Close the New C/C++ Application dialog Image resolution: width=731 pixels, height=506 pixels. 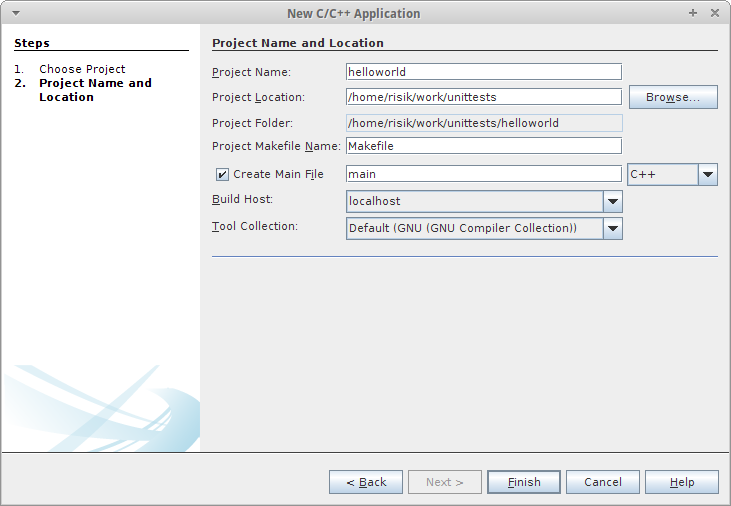pyautogui.click(x=715, y=13)
